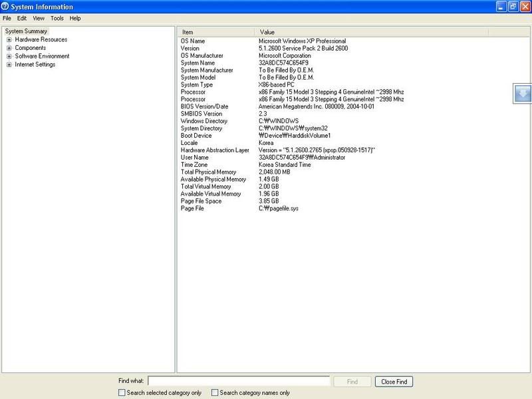The width and height of the screenshot is (532, 399).
Task: Enable Search category names only checkbox
Action: tap(215, 393)
